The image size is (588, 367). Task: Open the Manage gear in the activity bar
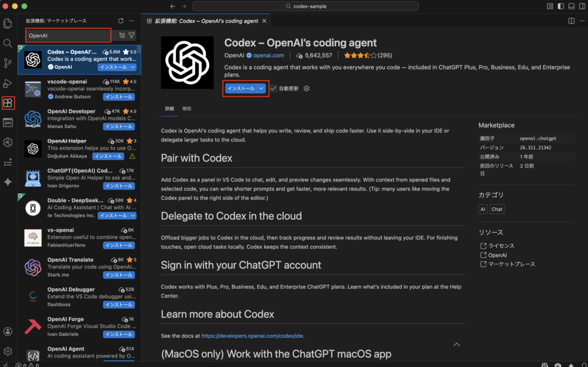tap(8, 351)
